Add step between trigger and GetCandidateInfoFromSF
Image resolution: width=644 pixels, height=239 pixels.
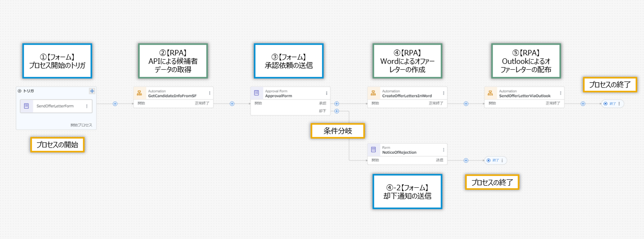click(115, 104)
